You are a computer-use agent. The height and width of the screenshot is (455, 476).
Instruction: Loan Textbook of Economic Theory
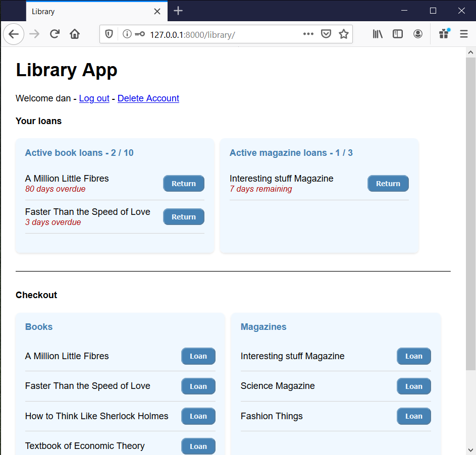(198, 446)
